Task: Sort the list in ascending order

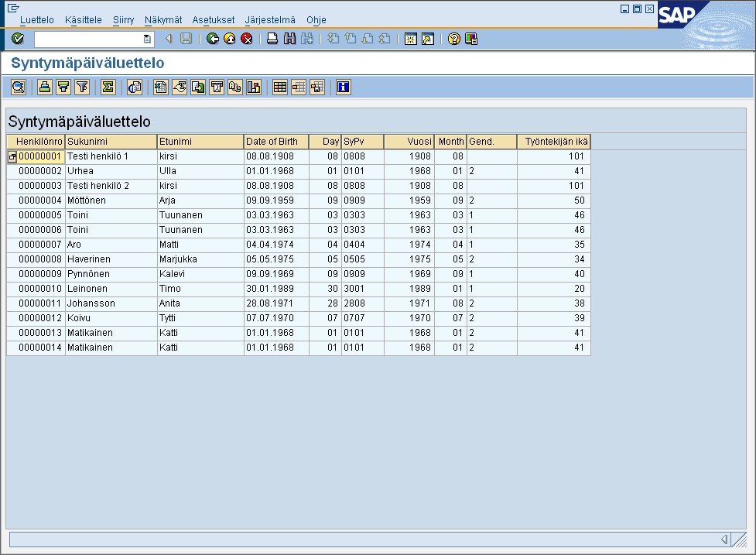Action: (45, 87)
